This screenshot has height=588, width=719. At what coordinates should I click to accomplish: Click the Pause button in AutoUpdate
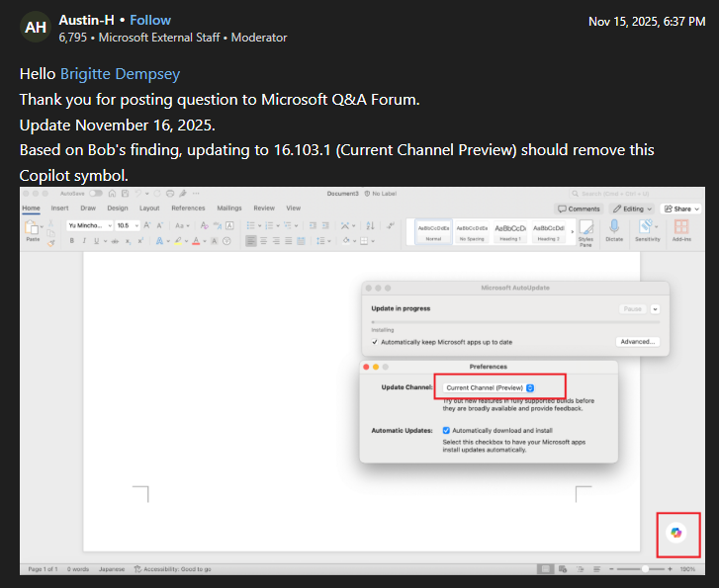click(x=633, y=309)
